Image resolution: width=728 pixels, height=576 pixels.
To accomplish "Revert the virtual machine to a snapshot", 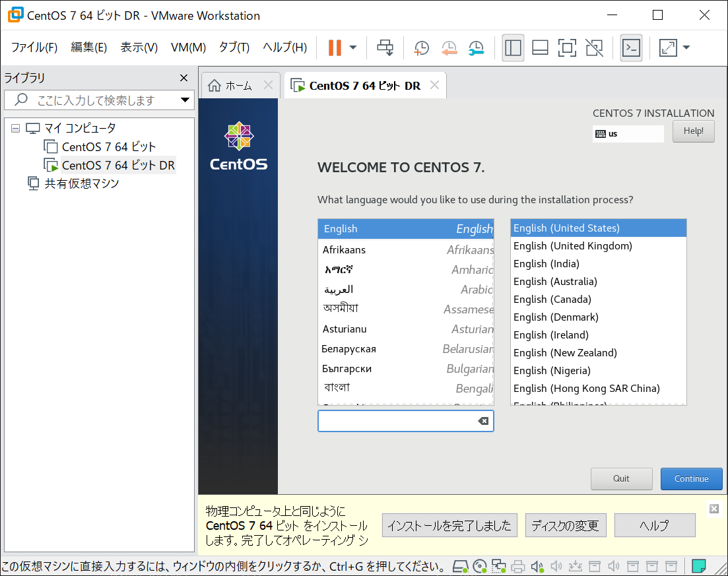I will click(x=449, y=48).
